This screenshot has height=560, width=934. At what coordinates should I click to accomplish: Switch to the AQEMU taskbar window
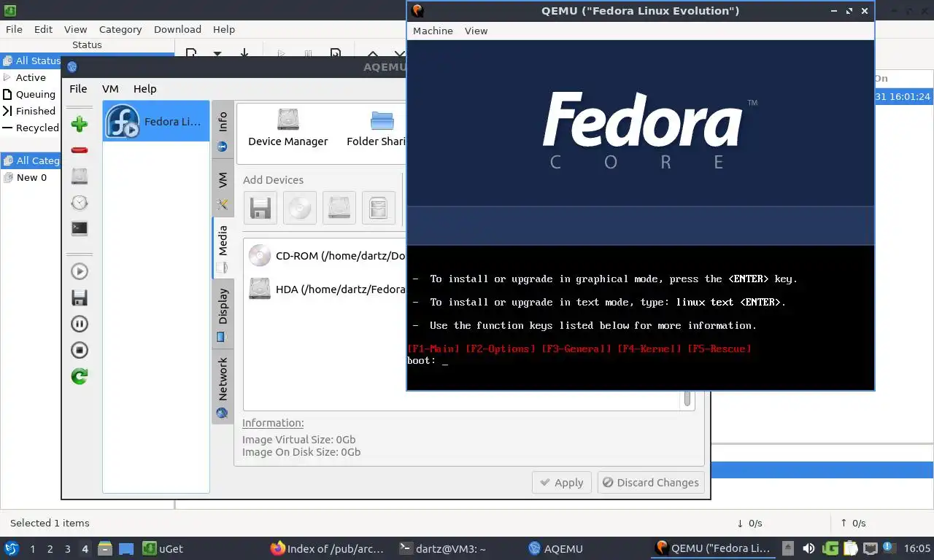[555, 548]
